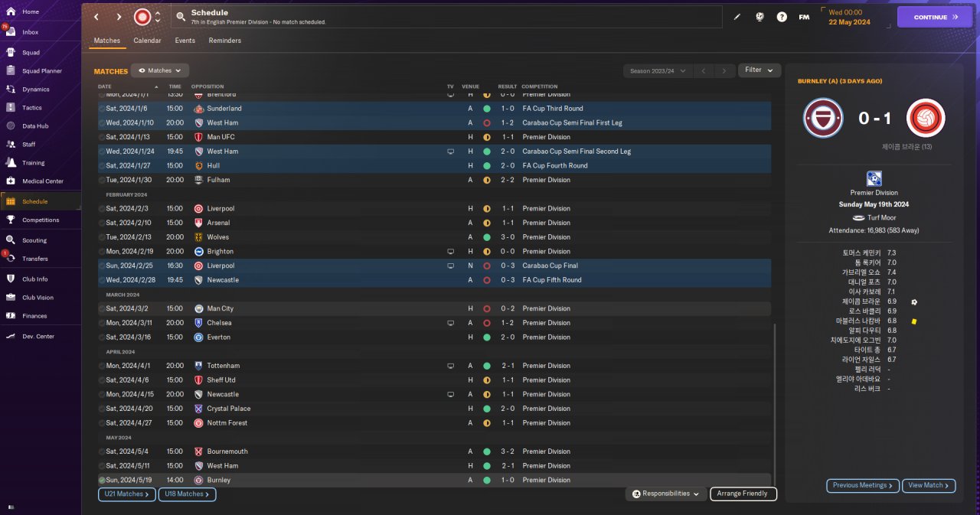Go forward with the right arrow
Screen dimensions: 980x515
click(x=119, y=17)
